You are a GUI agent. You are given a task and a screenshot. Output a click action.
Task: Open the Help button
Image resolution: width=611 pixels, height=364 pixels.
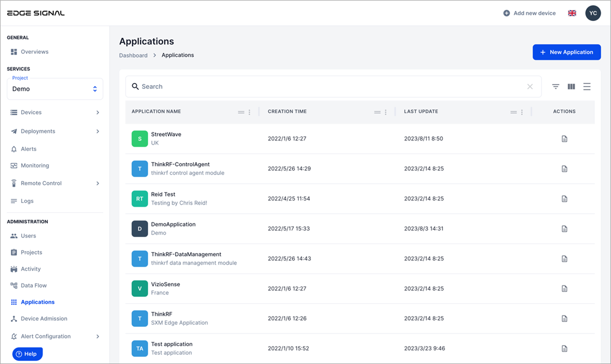point(27,354)
